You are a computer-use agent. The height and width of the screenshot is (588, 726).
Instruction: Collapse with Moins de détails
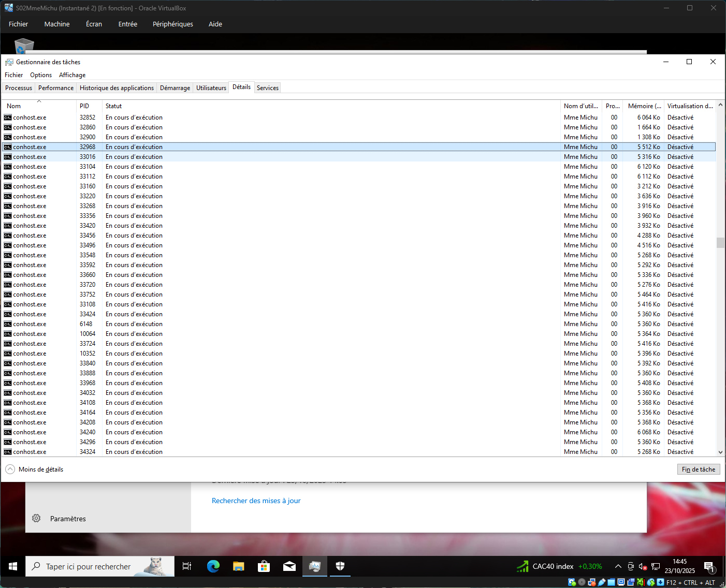click(x=35, y=469)
